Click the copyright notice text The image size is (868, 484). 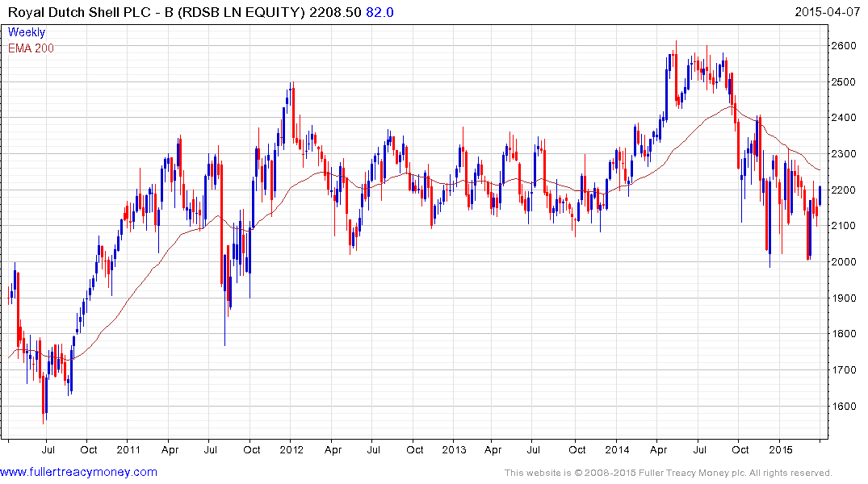point(669,473)
